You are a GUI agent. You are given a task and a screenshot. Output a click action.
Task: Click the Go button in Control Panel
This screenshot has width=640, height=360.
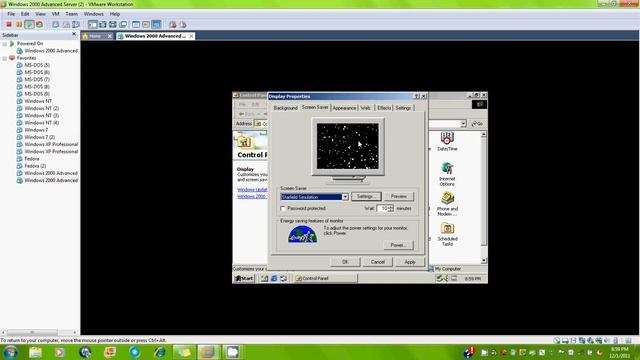pyautogui.click(x=477, y=123)
